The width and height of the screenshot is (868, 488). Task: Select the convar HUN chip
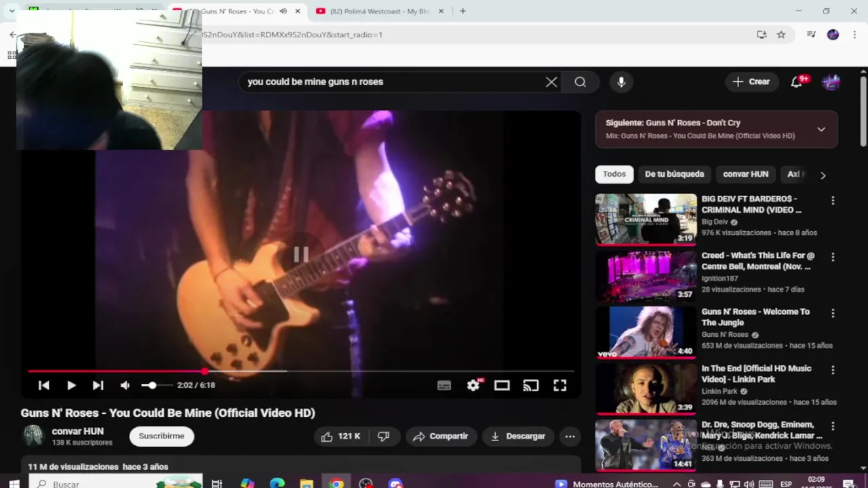point(745,174)
